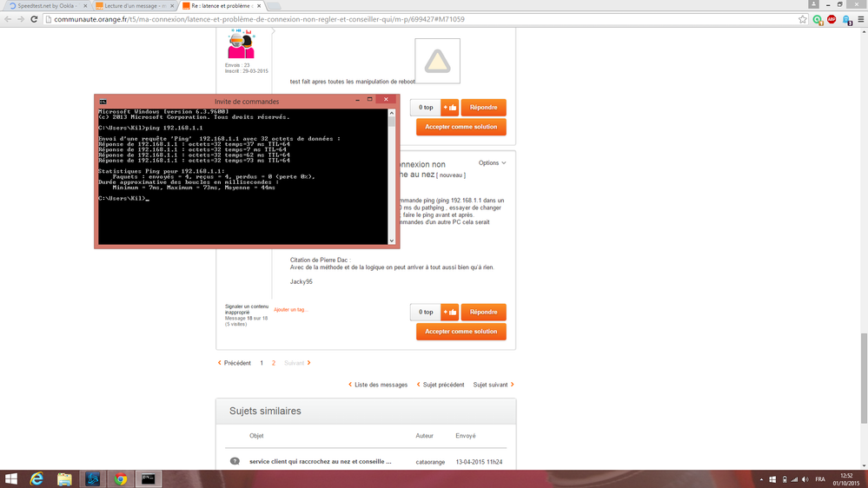This screenshot has height=488, width=868.
Task: Click the page vertical scrollbar thumb
Action: point(864,378)
